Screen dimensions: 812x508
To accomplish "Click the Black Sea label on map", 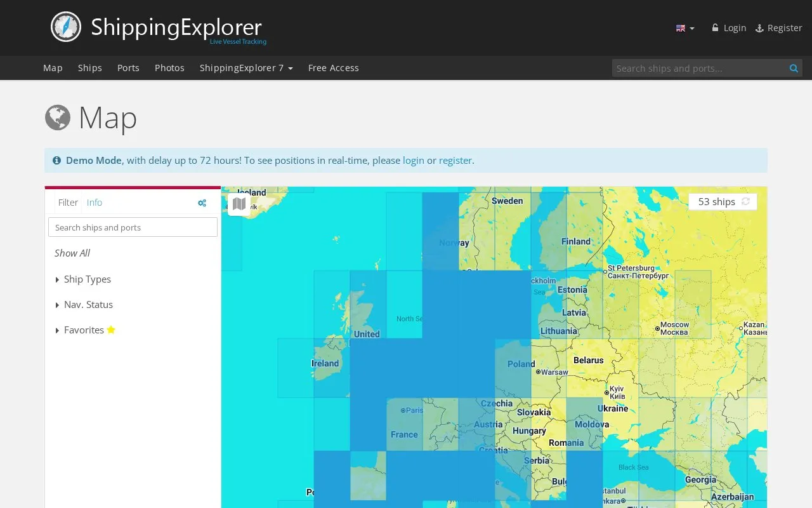I will (x=634, y=467).
